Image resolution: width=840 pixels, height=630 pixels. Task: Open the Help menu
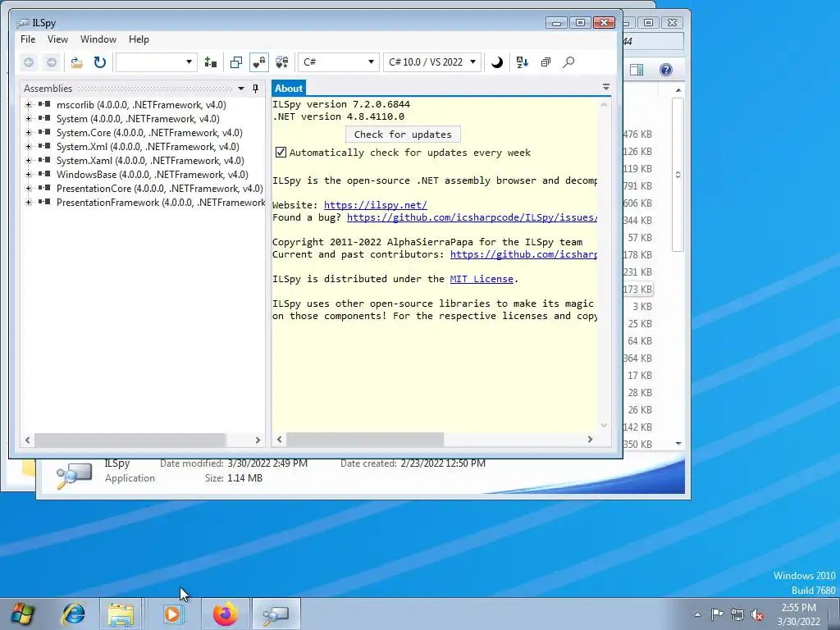click(139, 39)
